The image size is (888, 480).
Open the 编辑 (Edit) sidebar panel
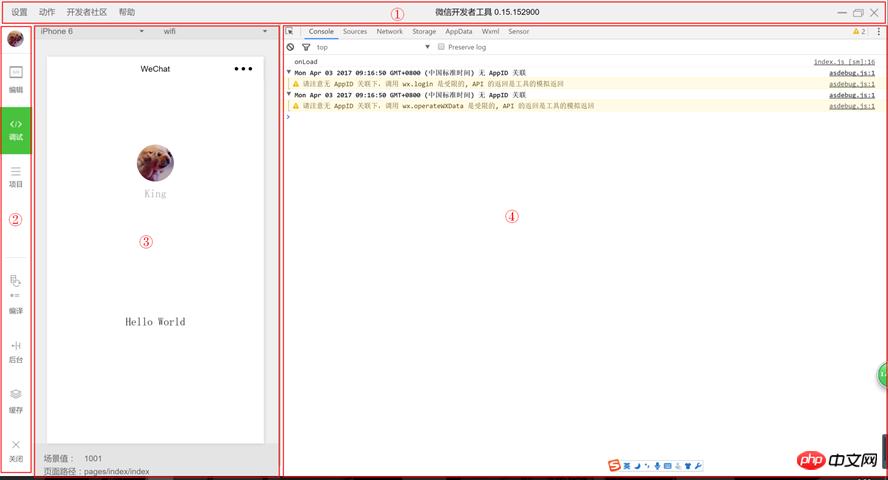[16, 78]
